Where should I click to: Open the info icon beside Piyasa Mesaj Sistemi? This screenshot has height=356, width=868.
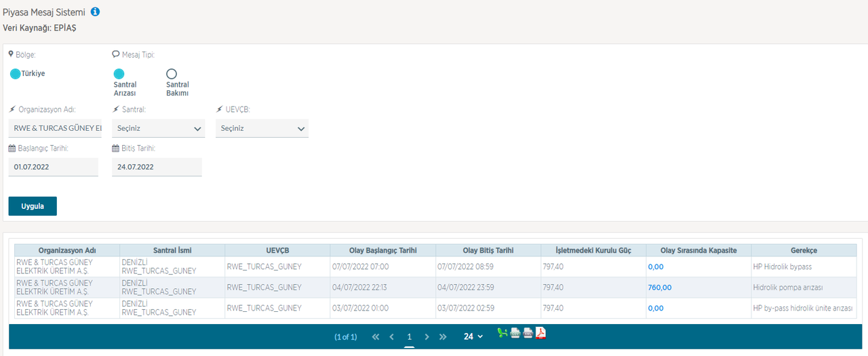click(95, 12)
